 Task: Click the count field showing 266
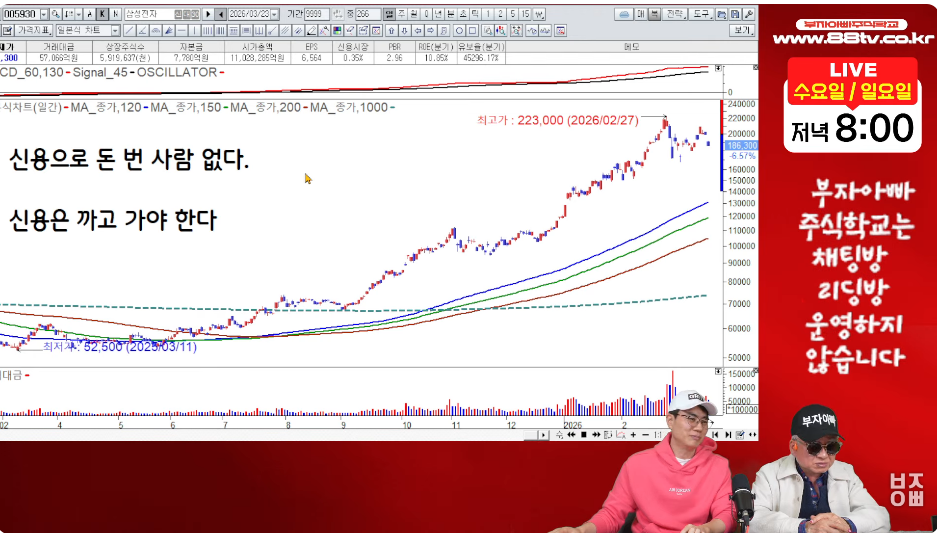(368, 14)
